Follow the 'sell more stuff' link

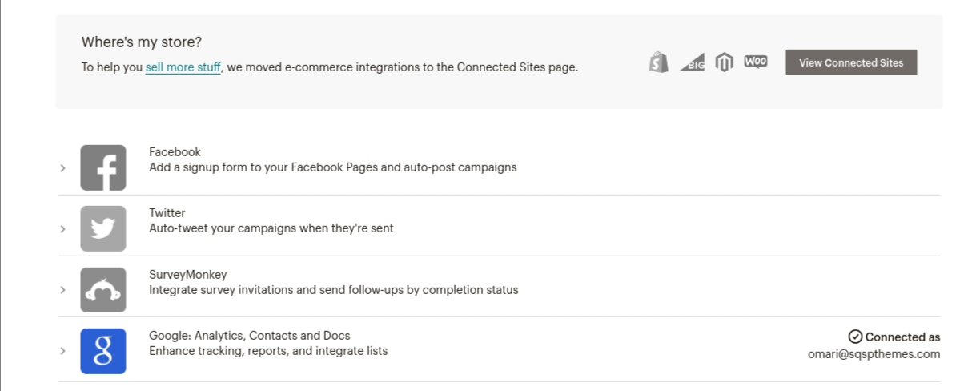click(183, 67)
